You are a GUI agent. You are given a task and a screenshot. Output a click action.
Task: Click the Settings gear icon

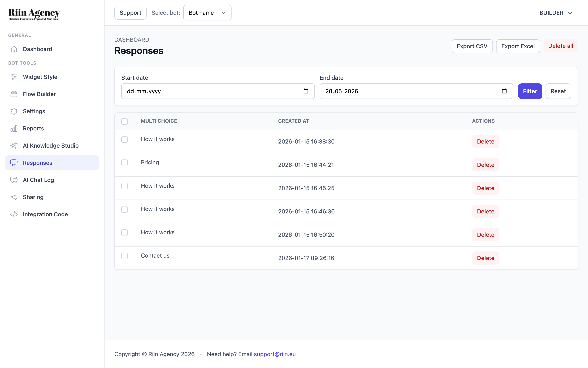[x=14, y=111]
